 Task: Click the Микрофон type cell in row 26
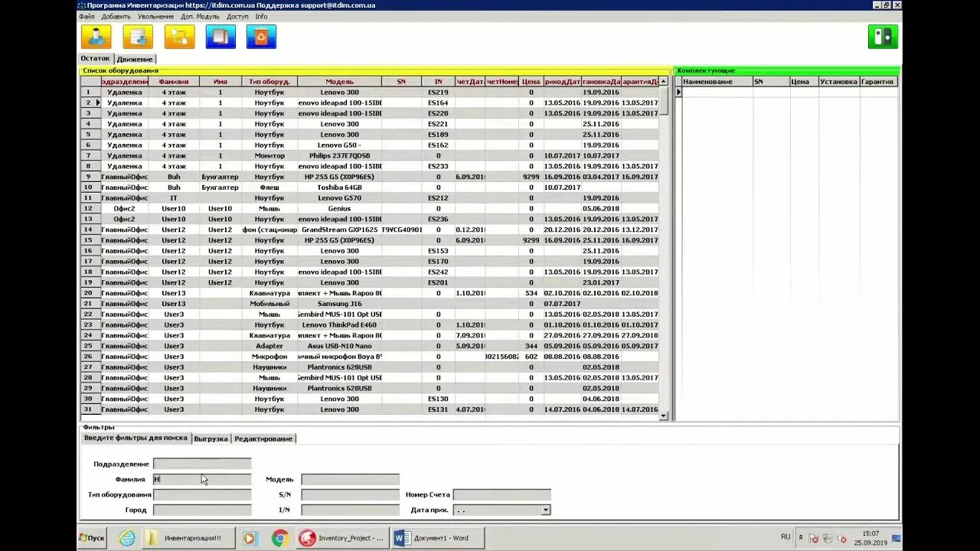[x=269, y=357]
